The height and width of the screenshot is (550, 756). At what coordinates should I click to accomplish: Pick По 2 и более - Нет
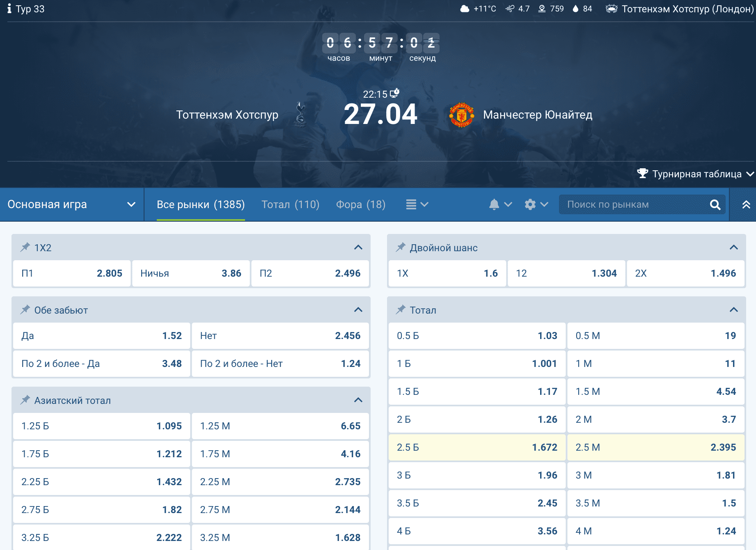pyautogui.click(x=280, y=364)
